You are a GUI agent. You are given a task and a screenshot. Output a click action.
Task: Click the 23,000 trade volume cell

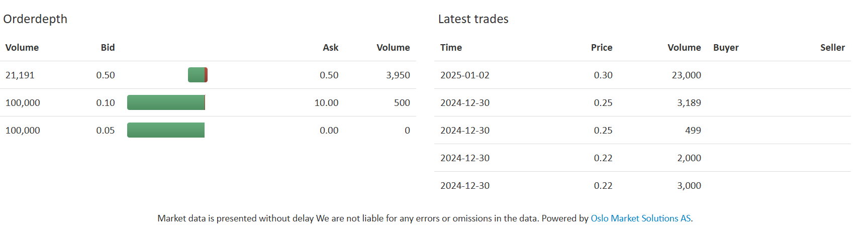pos(686,75)
